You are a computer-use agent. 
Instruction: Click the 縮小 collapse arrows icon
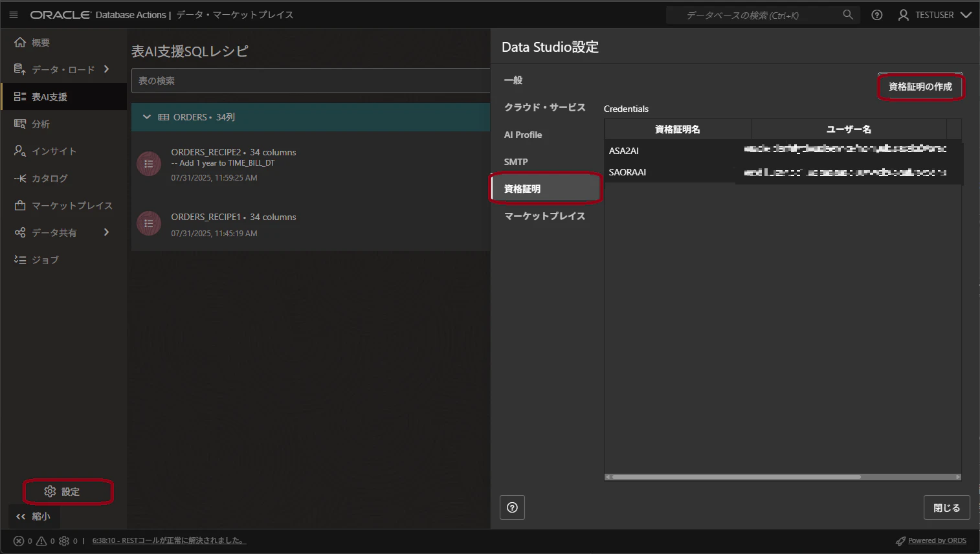tap(21, 516)
